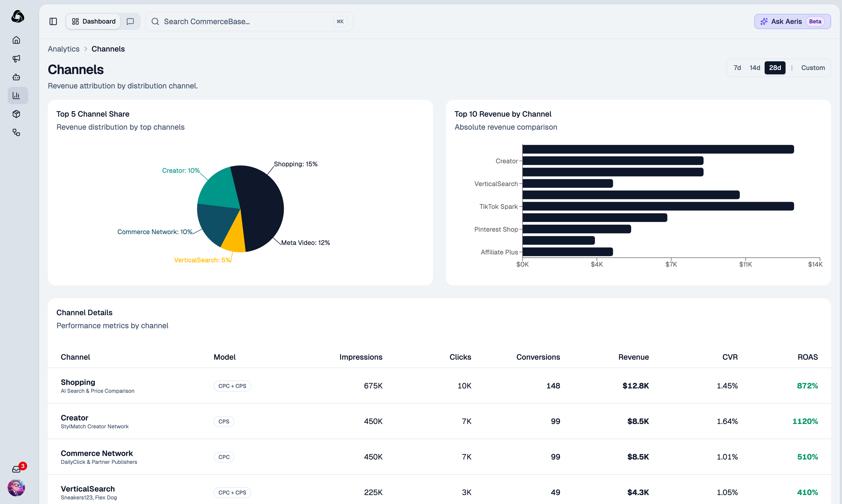This screenshot has height=504, width=842.
Task: Open the bot automation icon in sidebar
Action: pos(17,77)
